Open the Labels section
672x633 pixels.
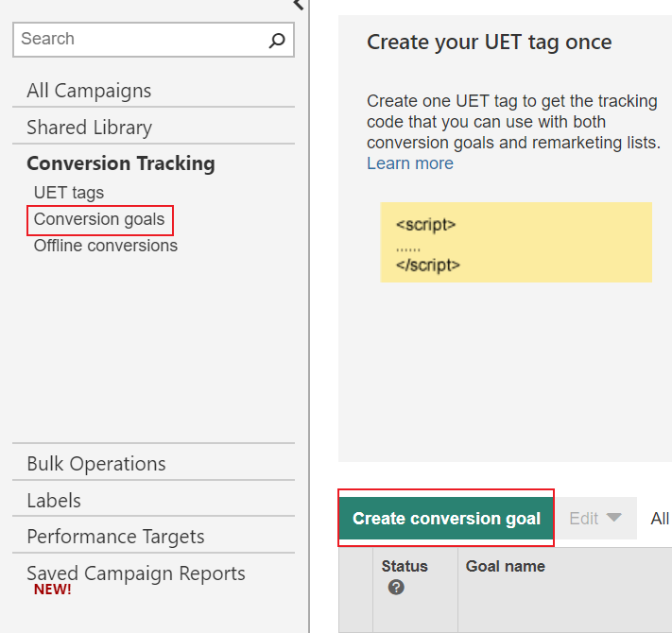point(54,501)
